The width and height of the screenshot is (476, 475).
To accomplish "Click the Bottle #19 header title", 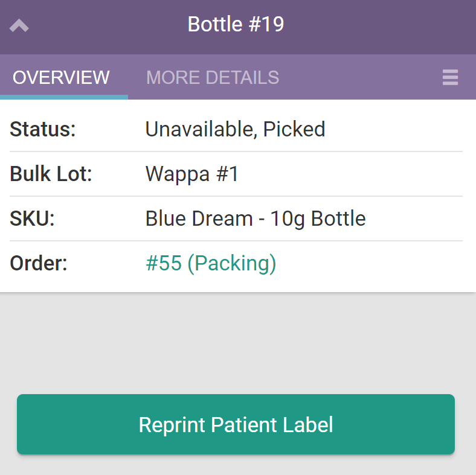I will pyautogui.click(x=236, y=25).
